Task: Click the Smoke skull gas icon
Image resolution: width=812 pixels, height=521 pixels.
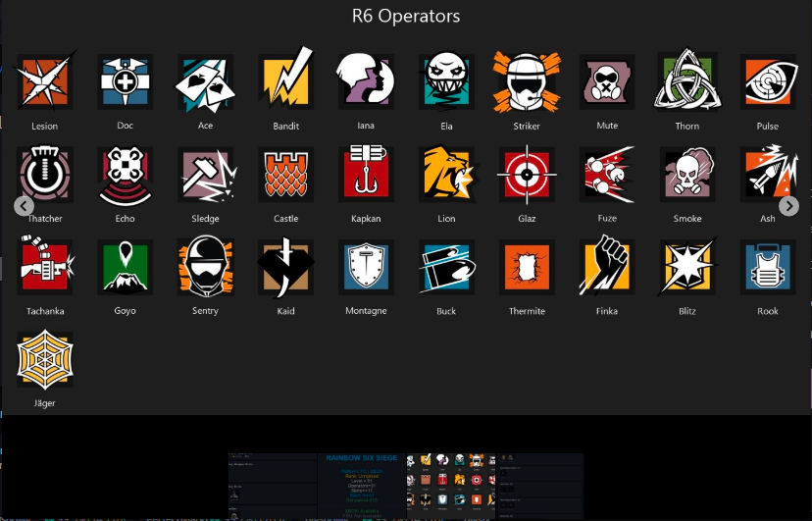Action: pyautogui.click(x=687, y=174)
